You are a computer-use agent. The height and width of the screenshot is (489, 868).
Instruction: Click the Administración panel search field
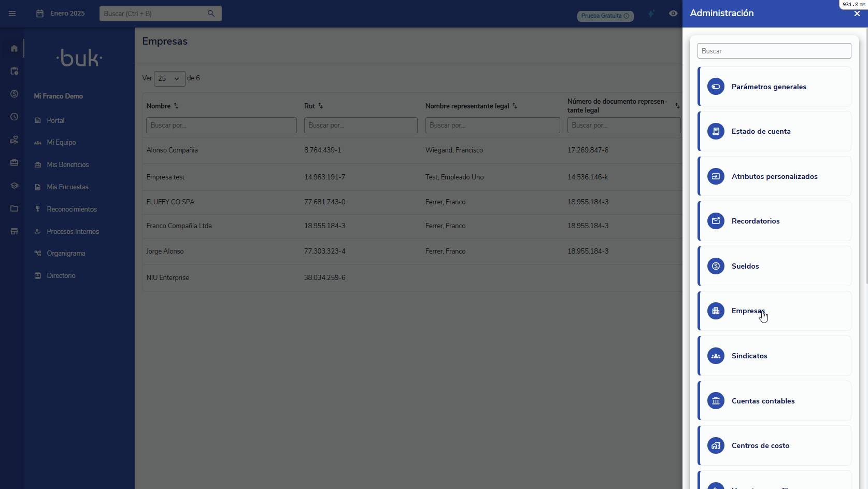[774, 51]
